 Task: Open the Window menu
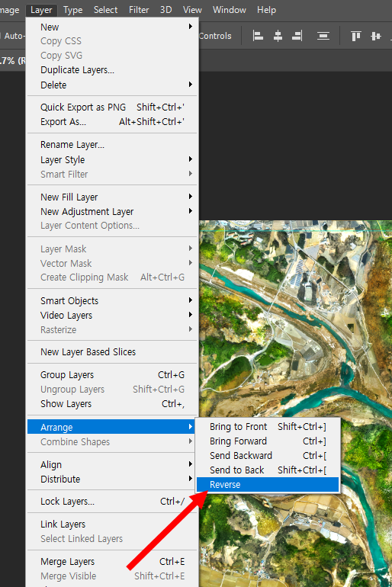click(229, 10)
